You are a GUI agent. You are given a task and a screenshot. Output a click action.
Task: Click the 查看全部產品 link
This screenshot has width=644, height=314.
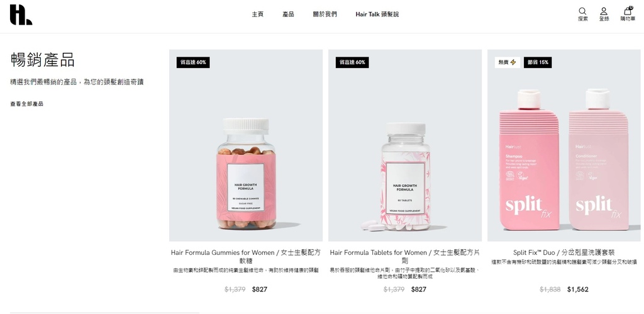coord(26,104)
